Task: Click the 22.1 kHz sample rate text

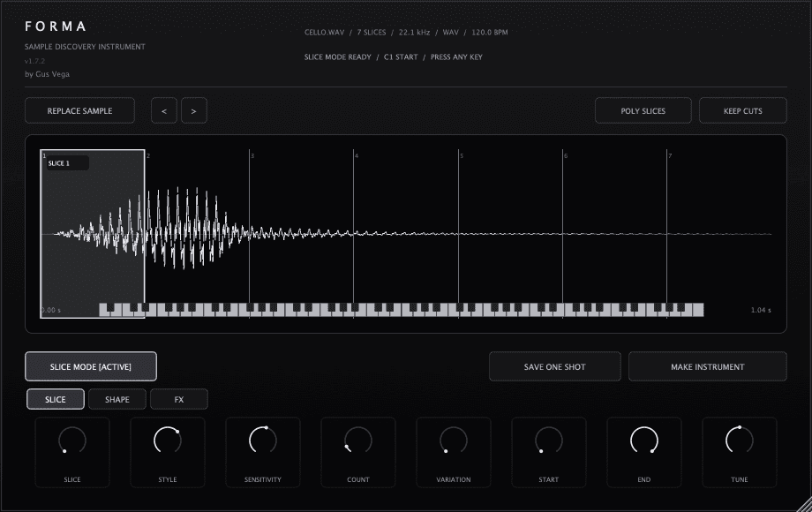Action: [x=414, y=32]
